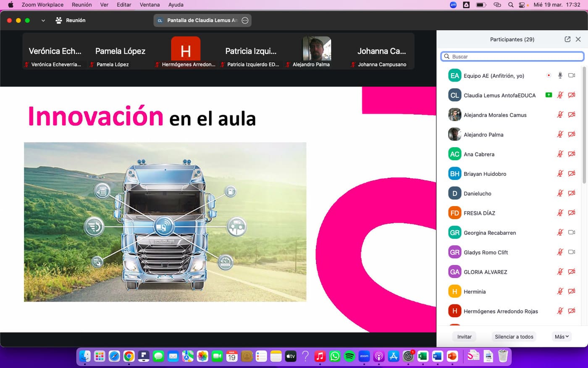
Task: Select Johanna Campusano video tile
Action: coord(381,51)
